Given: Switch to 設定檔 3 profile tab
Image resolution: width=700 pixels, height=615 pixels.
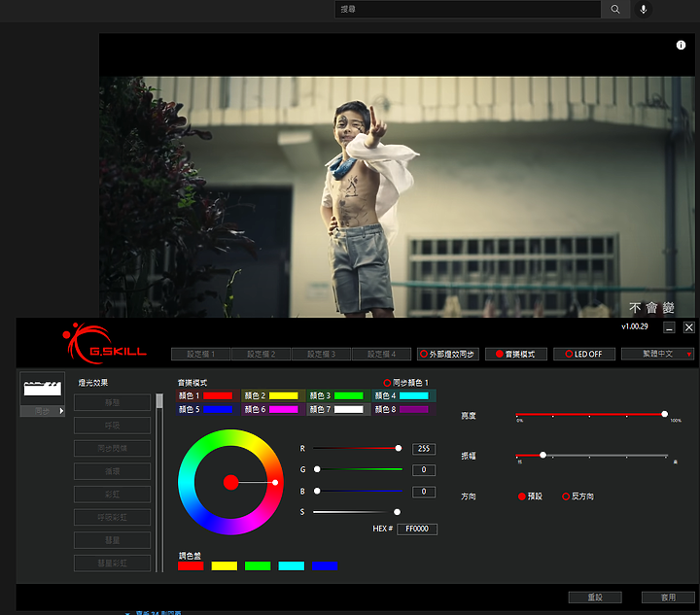Looking at the screenshot, I should pos(322,354).
